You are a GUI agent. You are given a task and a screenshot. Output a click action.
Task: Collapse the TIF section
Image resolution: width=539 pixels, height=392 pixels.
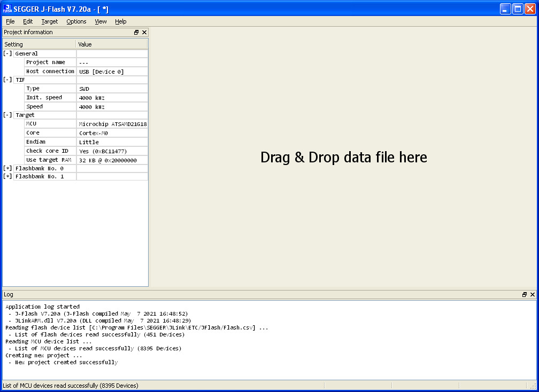point(7,80)
